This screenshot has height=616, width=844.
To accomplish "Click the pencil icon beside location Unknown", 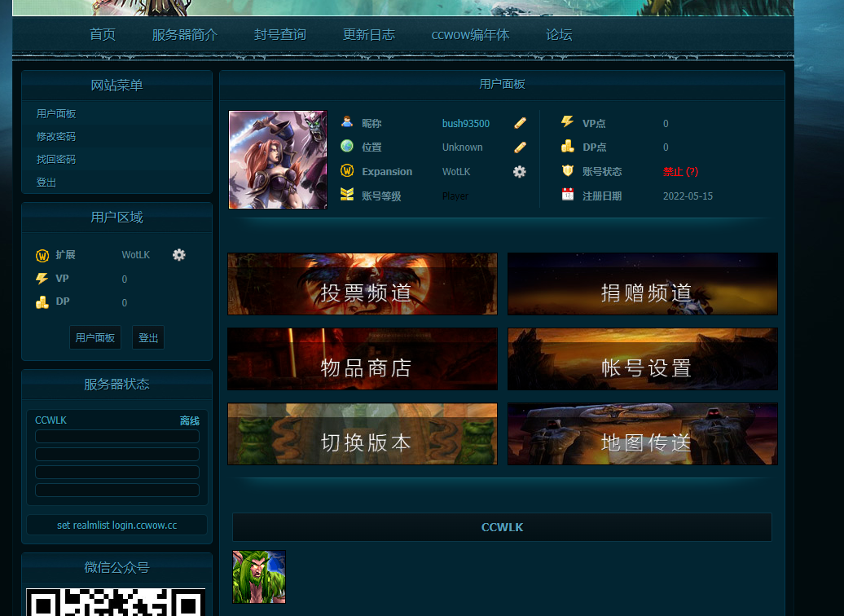I will point(520,147).
